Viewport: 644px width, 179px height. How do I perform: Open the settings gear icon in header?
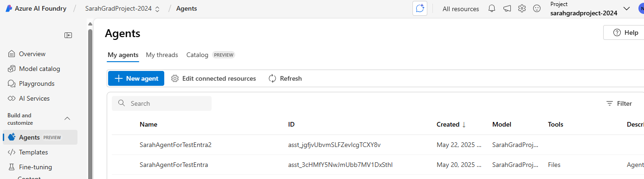[522, 8]
